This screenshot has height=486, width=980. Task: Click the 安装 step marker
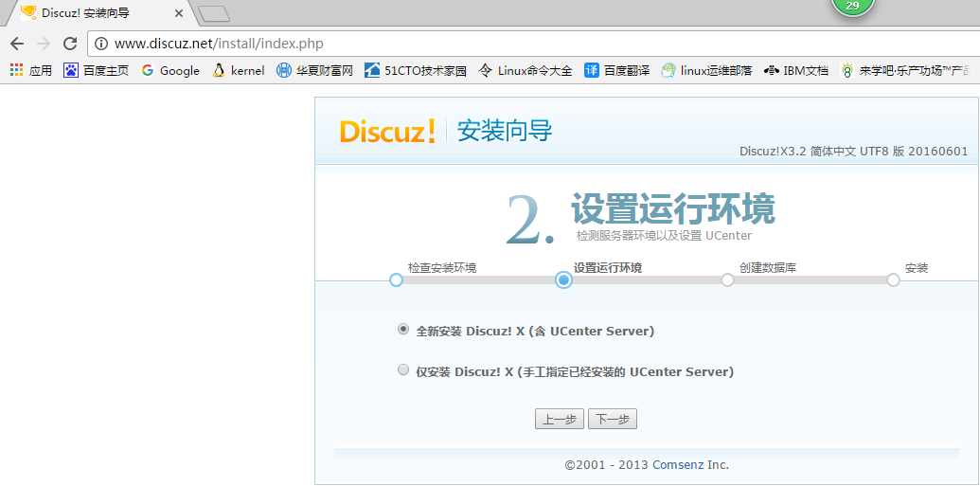[x=893, y=279]
